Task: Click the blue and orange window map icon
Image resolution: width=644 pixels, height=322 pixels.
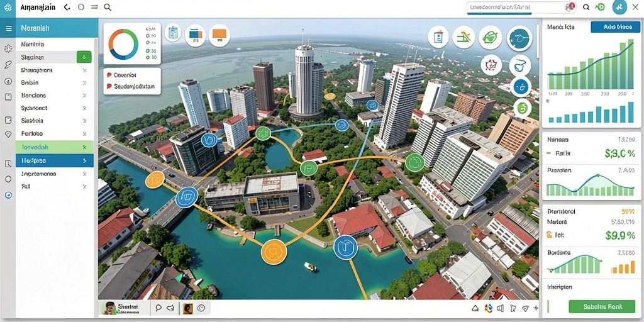Action: (x=196, y=35)
